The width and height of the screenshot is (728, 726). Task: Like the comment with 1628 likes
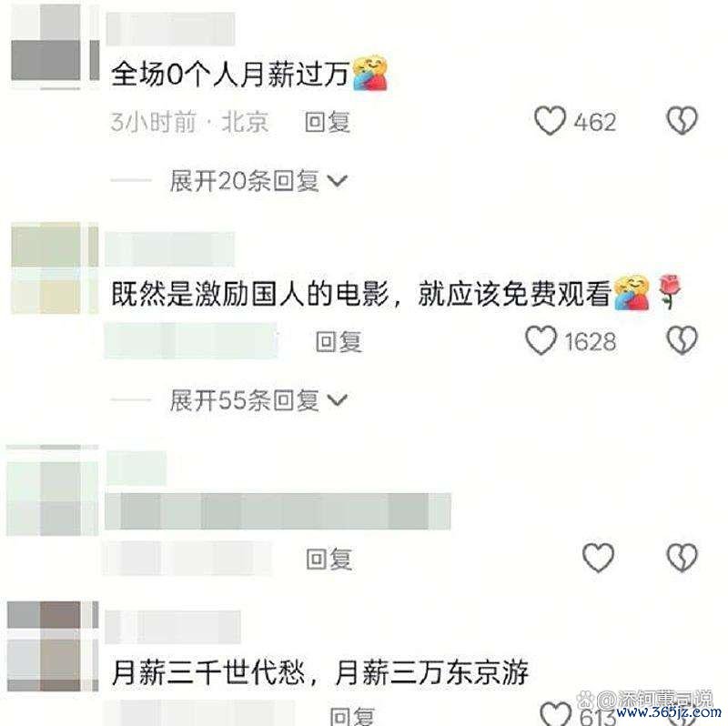[x=541, y=340]
